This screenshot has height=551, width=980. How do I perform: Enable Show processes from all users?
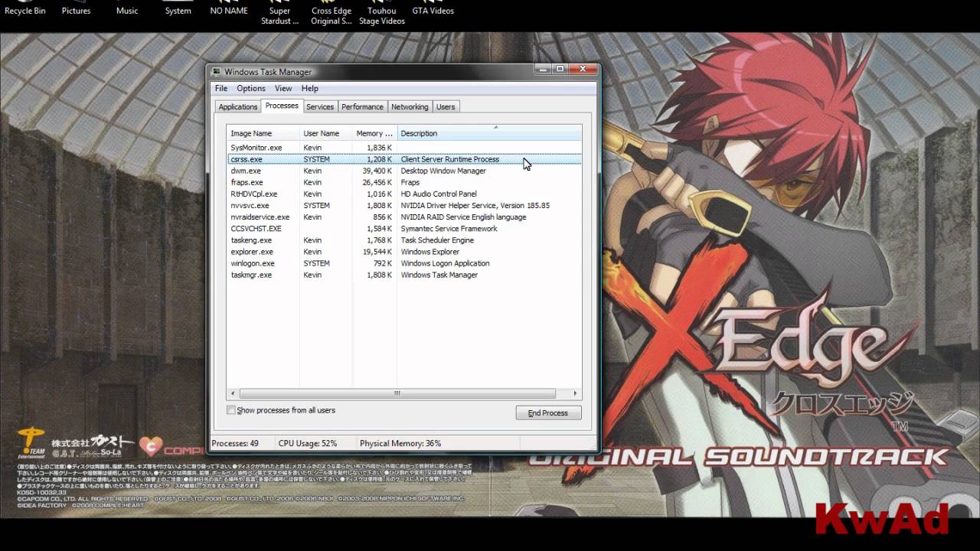tap(281, 410)
